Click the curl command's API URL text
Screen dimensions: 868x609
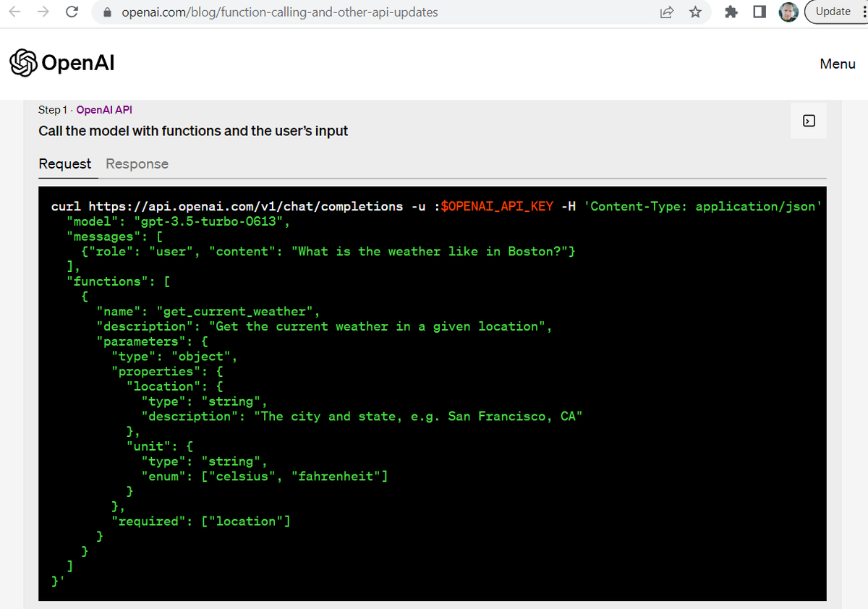246,207
